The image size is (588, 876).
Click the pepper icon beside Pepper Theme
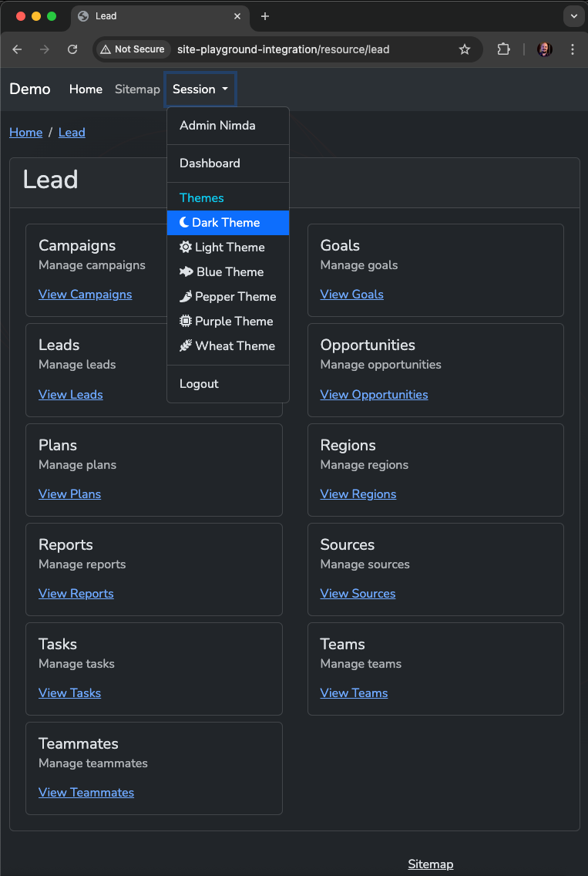tap(186, 297)
